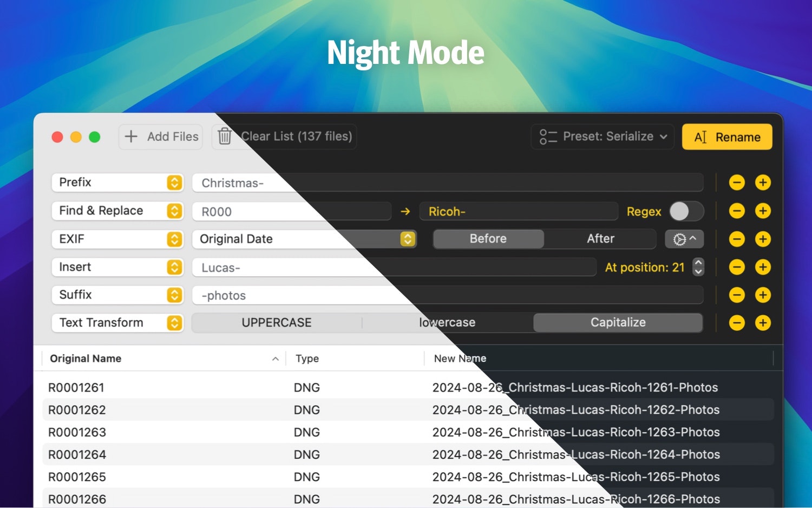Click the Add Files button
This screenshot has width=812, height=508.
coord(161,136)
